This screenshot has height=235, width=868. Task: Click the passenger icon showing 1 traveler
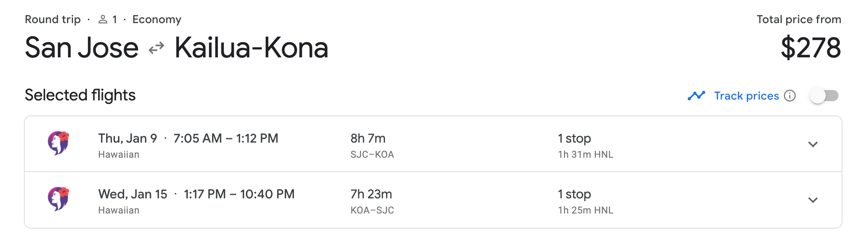103,19
